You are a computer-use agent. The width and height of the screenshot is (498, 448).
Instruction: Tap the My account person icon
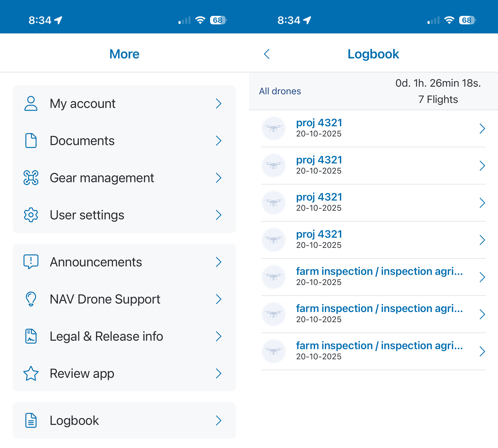point(31,103)
